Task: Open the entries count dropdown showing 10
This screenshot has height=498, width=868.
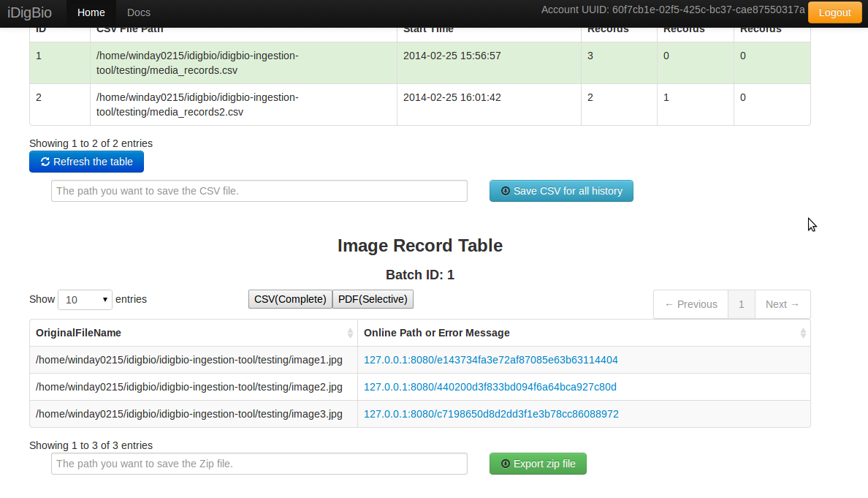Action: pyautogui.click(x=85, y=300)
